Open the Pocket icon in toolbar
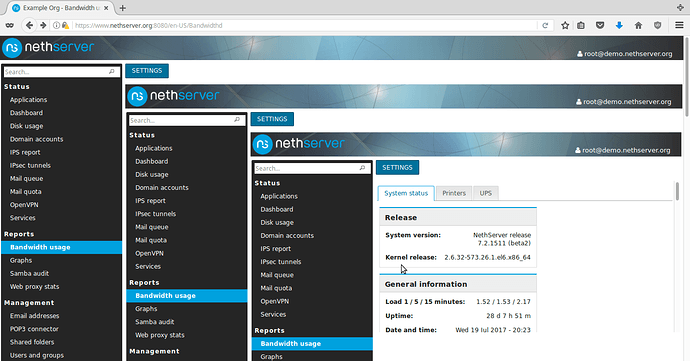690x361 pixels. [600, 26]
